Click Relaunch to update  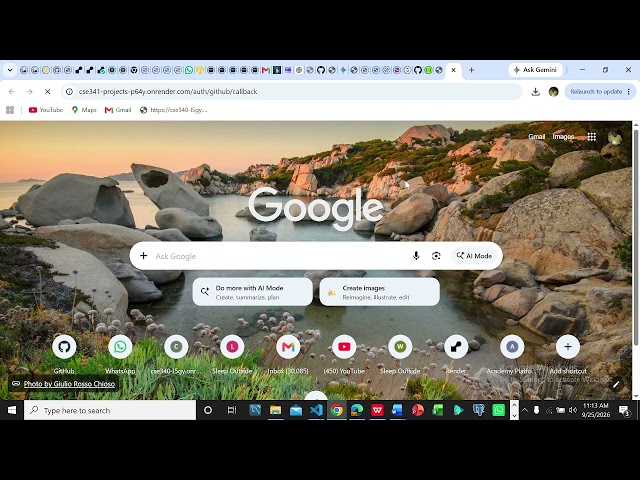tap(596, 91)
